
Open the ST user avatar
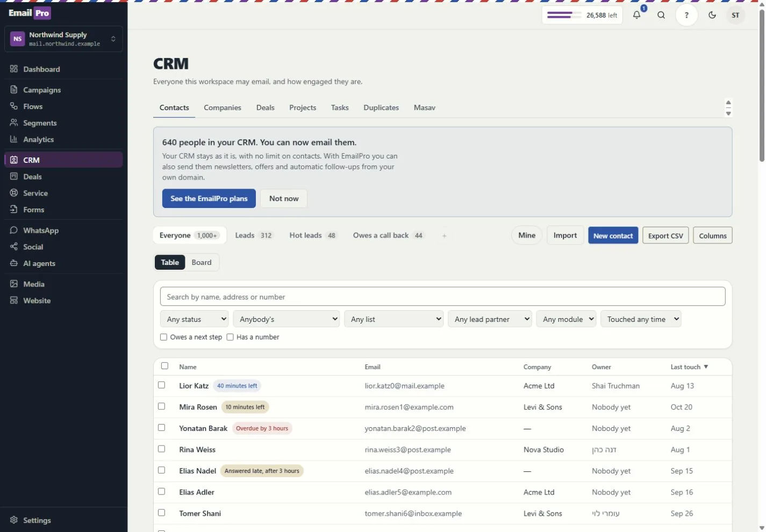(x=735, y=15)
